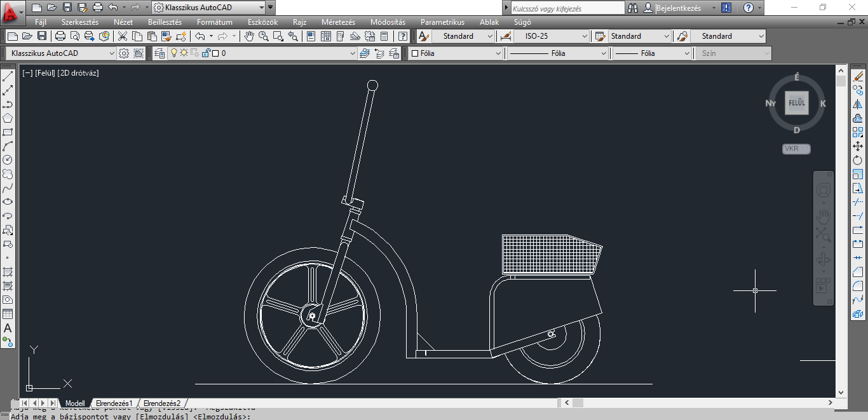Click the FELÜL ViewCube face
Image resolution: width=868 pixels, height=420 pixels.
797,103
